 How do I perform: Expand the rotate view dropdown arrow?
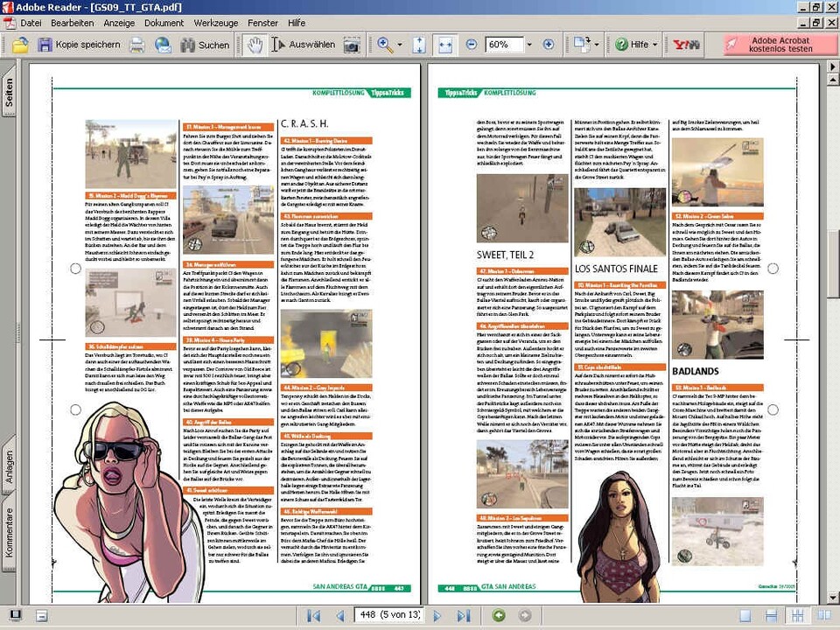coord(596,45)
